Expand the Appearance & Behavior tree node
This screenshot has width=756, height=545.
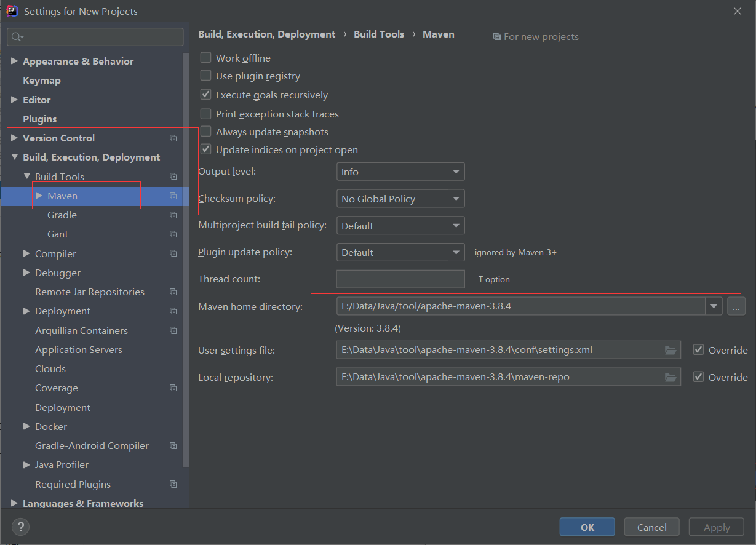coord(14,61)
